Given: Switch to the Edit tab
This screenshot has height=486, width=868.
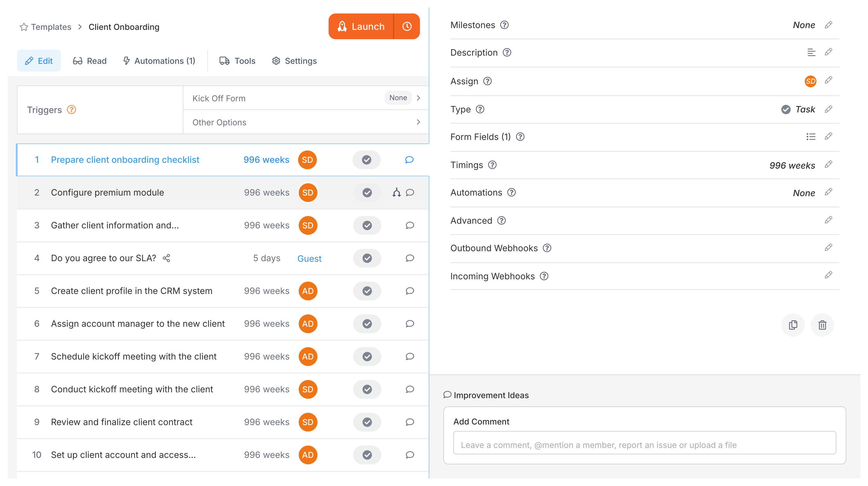Looking at the screenshot, I should 39,61.
